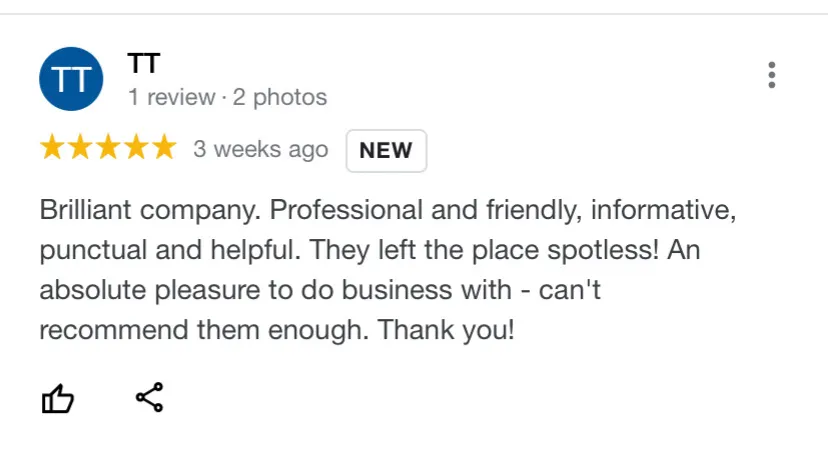Screen dimensions: 828x457
Task: Click the NEW badge label
Action: (x=386, y=151)
